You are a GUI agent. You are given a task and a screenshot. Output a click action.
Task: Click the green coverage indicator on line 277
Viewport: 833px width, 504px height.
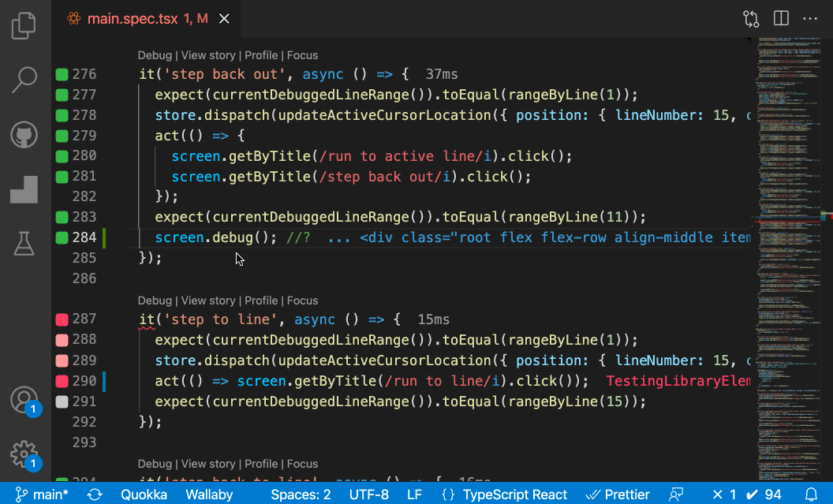click(62, 95)
